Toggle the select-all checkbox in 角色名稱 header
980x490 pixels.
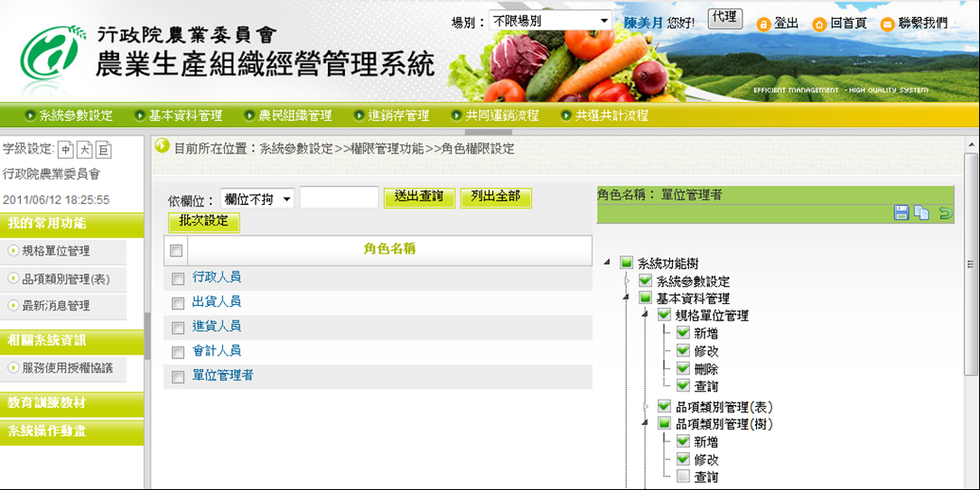point(176,250)
